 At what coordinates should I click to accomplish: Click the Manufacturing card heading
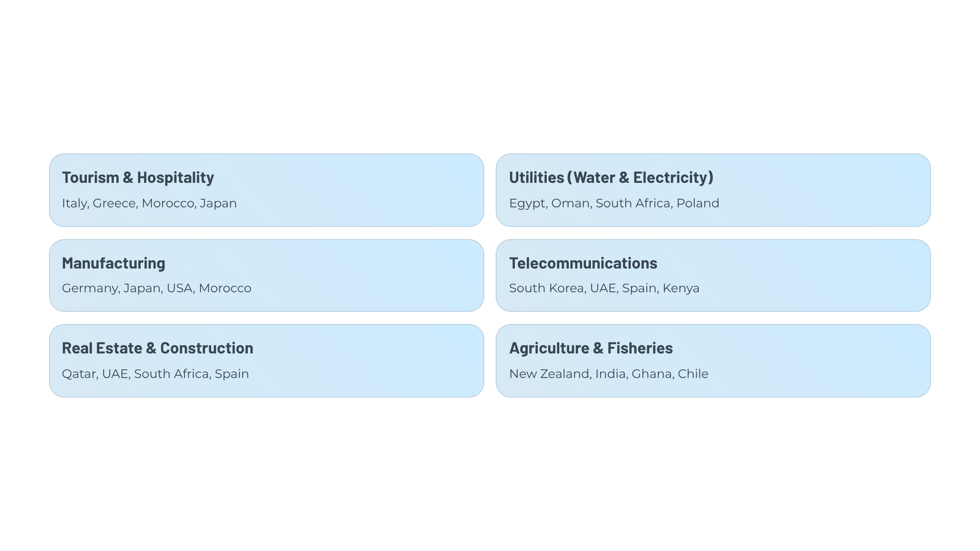(x=114, y=263)
